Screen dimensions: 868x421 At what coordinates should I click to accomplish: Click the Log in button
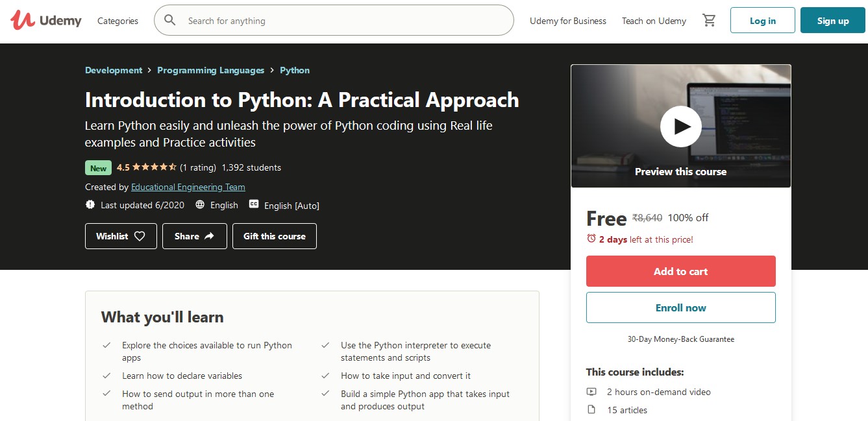click(763, 20)
